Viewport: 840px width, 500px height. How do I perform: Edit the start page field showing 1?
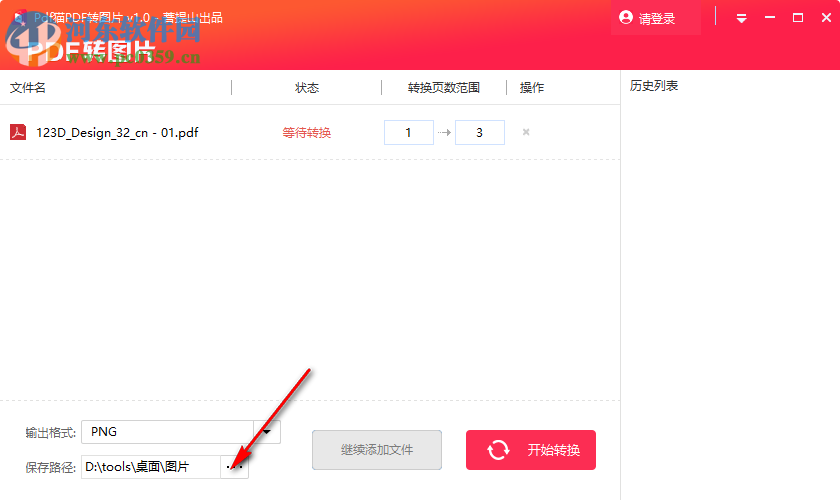(x=409, y=132)
